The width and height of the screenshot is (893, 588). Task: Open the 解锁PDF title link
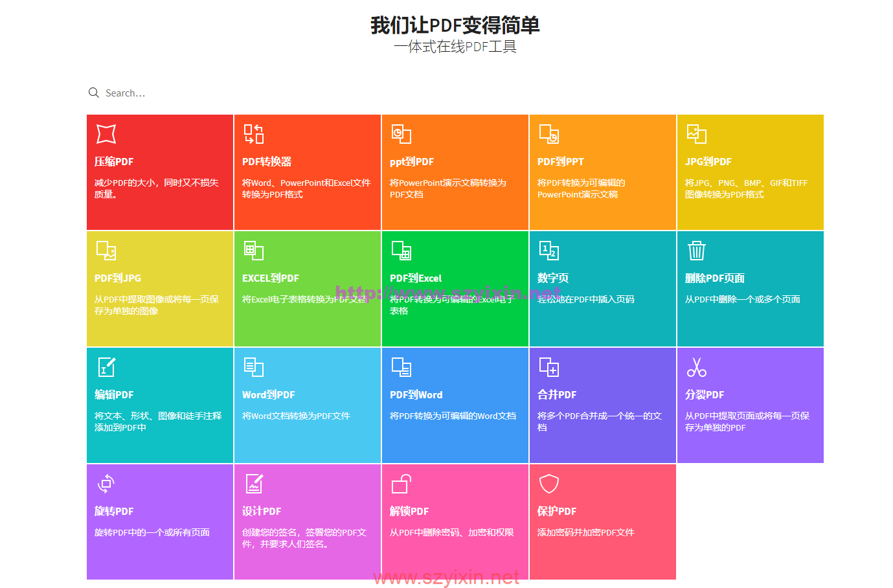pos(409,512)
